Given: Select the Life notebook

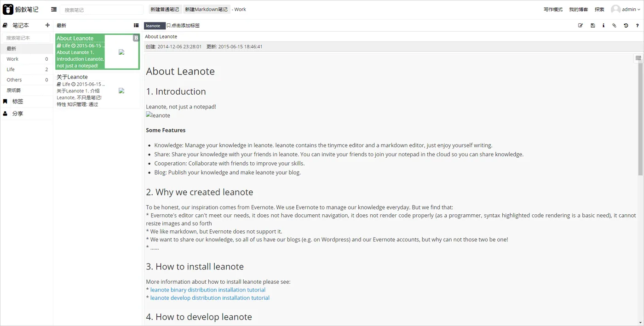Looking at the screenshot, I should [x=11, y=69].
